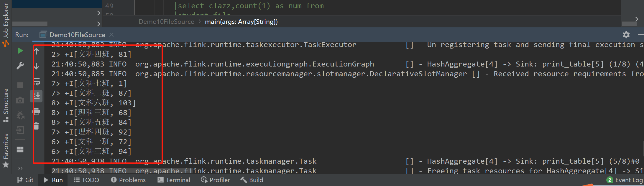Open the TODO tool window
Image resolution: width=644 pixels, height=186 pixels.
click(x=86, y=180)
